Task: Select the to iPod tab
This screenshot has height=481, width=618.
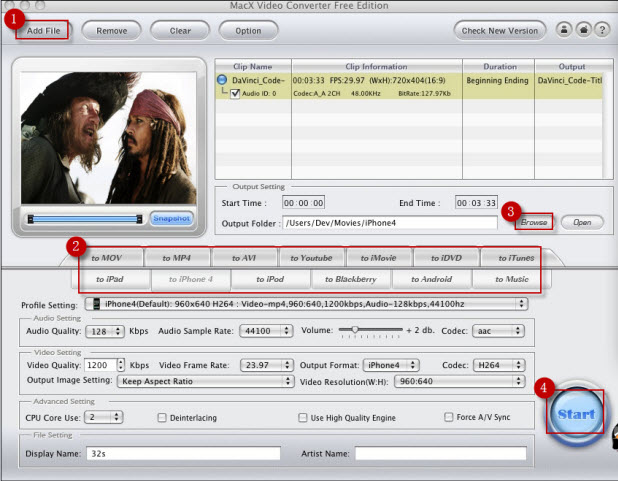Action: [x=270, y=279]
